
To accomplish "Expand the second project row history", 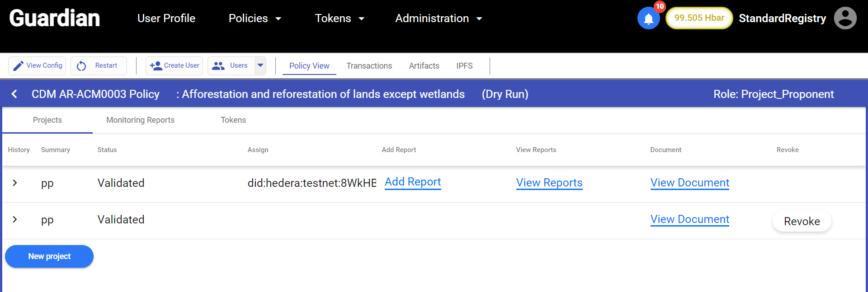I will (x=15, y=219).
